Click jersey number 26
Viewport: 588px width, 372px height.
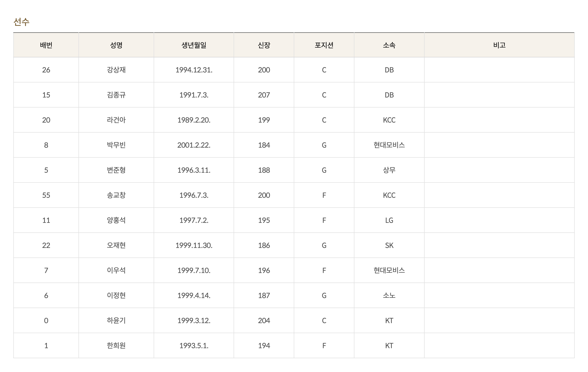46,70
